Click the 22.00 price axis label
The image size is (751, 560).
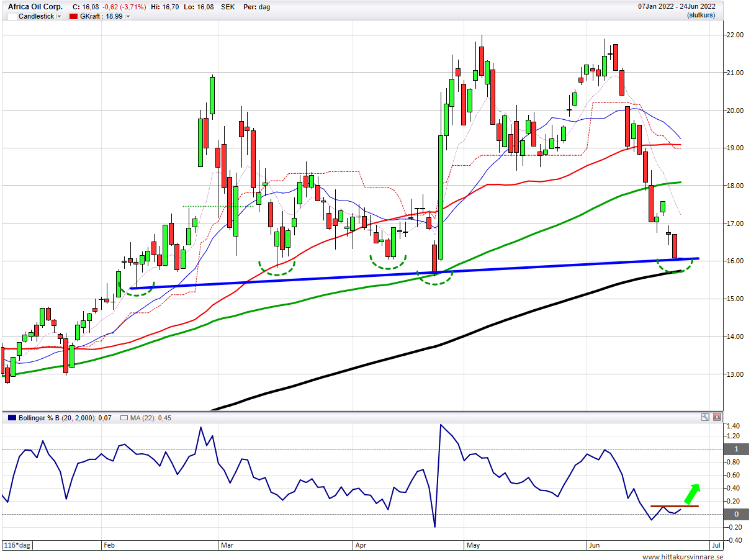coord(735,35)
